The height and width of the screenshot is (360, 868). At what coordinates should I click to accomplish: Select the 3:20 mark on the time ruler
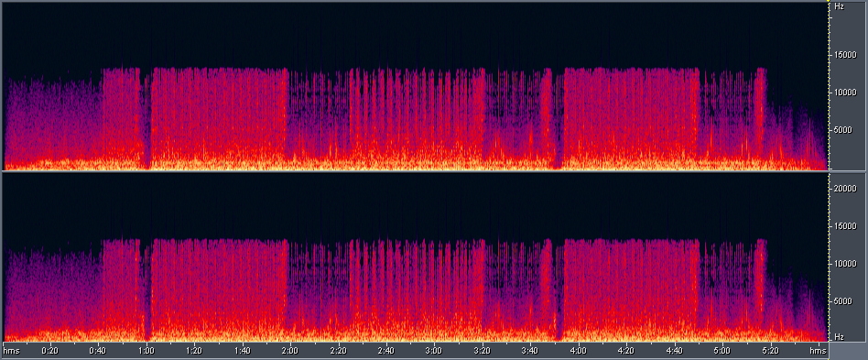[483, 351]
